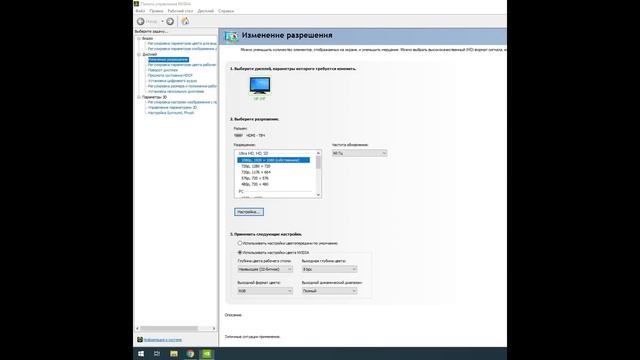640x360 pixels.
Task: Open output dynamic range dropdown (Полный)
Action: pos(329,291)
